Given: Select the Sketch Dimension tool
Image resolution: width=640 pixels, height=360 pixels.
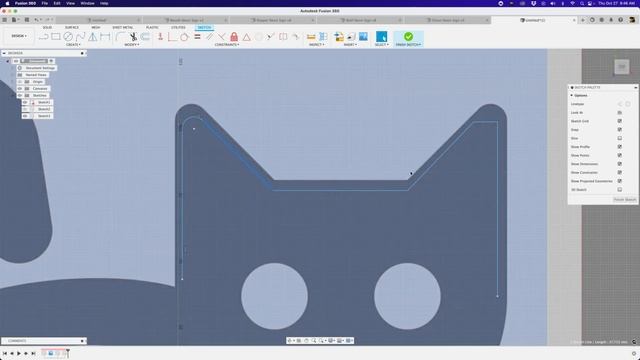Looking at the screenshot, I should (105, 37).
